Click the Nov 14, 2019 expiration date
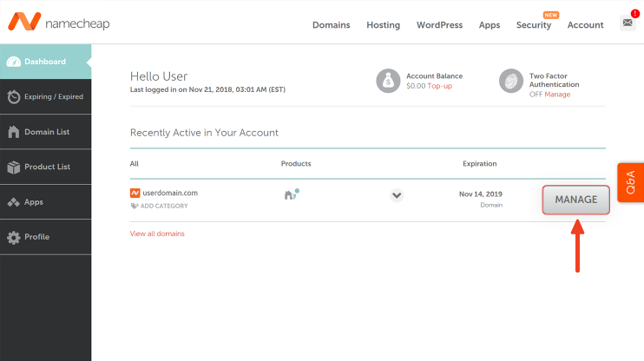This screenshot has width=644, height=361. pyautogui.click(x=481, y=194)
